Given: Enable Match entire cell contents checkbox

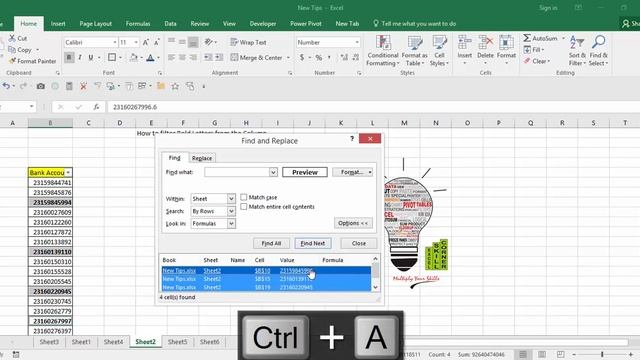Looking at the screenshot, I should [x=244, y=207].
